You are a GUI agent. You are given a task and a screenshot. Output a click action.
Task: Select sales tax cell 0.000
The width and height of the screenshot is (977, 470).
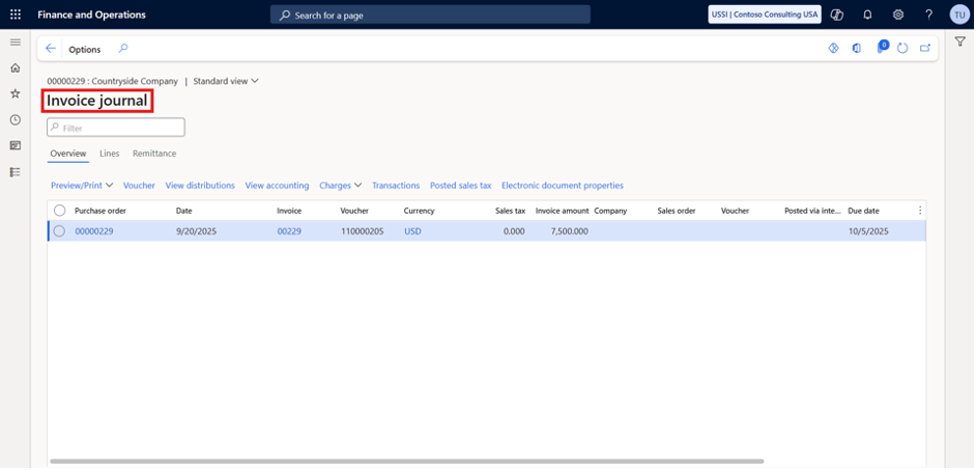tap(513, 231)
